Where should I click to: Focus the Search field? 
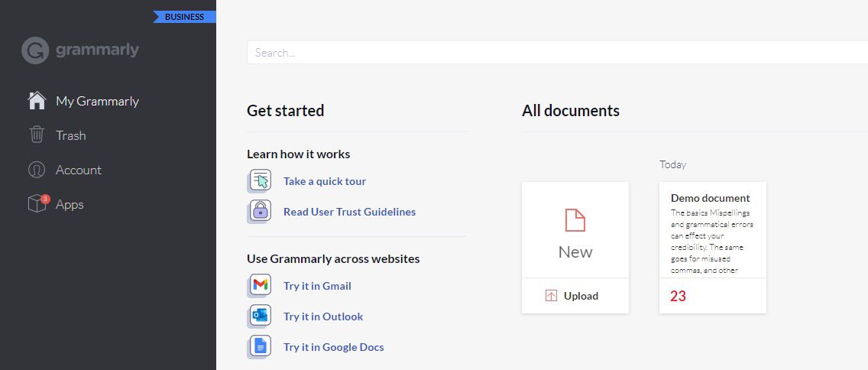(x=557, y=53)
